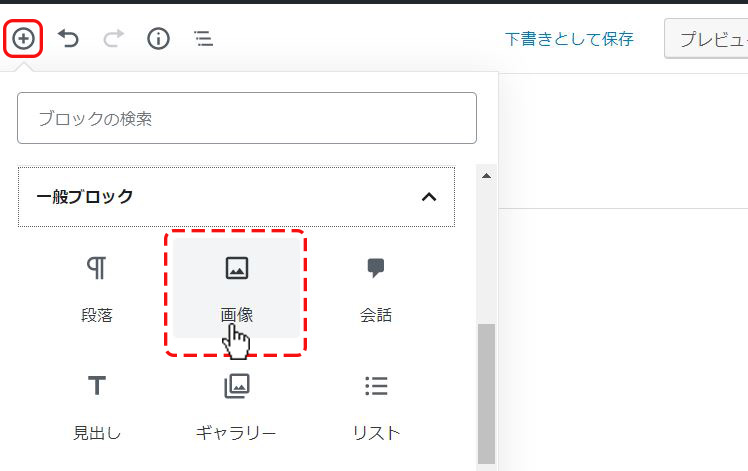This screenshot has height=471, width=748.
Task: Save draft via 下書きとして保存
Action: (569, 39)
